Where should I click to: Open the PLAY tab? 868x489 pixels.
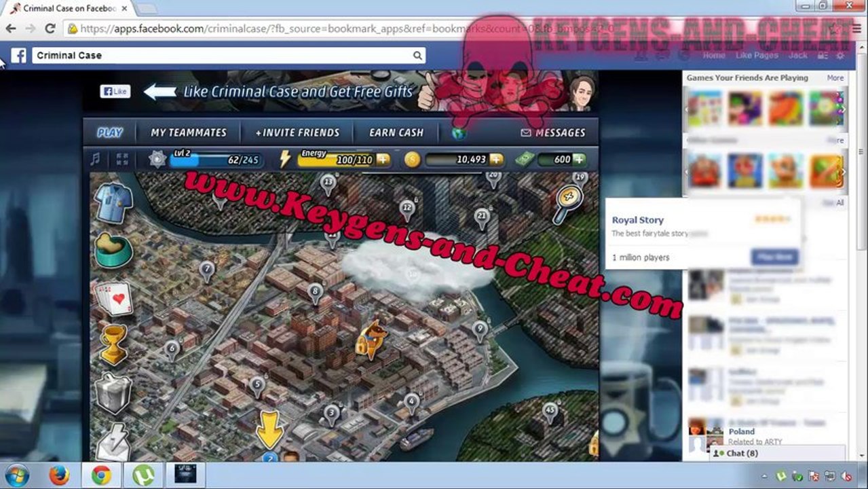click(x=110, y=132)
